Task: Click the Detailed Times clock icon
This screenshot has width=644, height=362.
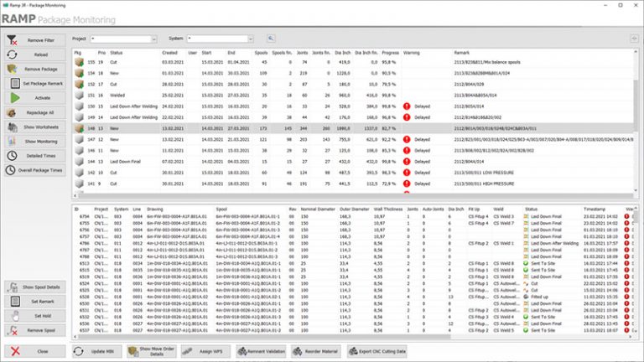Action: coord(13,155)
